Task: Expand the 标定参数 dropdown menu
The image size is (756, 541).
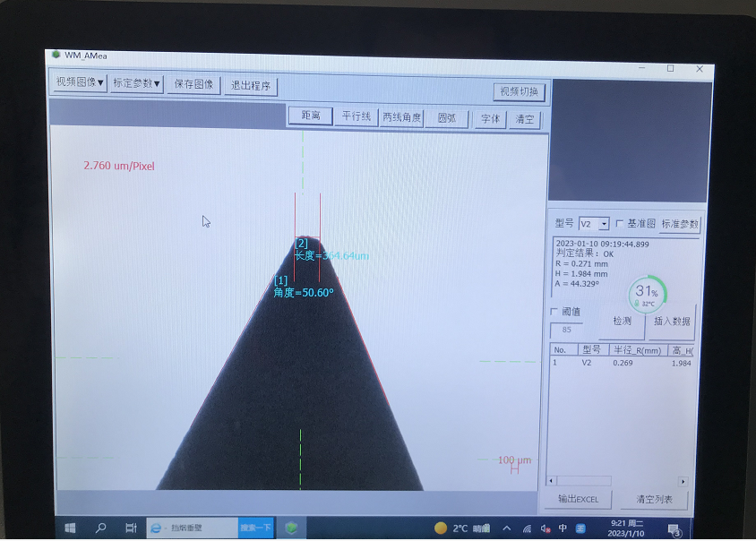Action: [x=136, y=83]
